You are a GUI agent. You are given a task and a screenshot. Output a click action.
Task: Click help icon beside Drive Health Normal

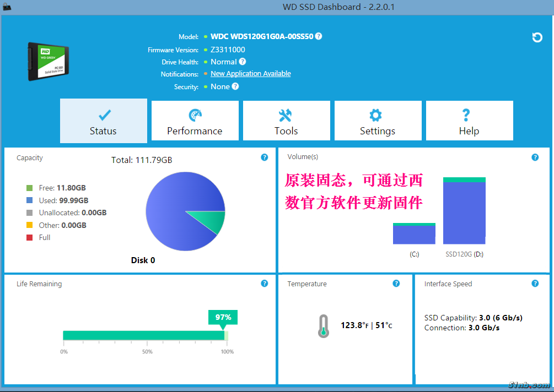click(x=243, y=62)
